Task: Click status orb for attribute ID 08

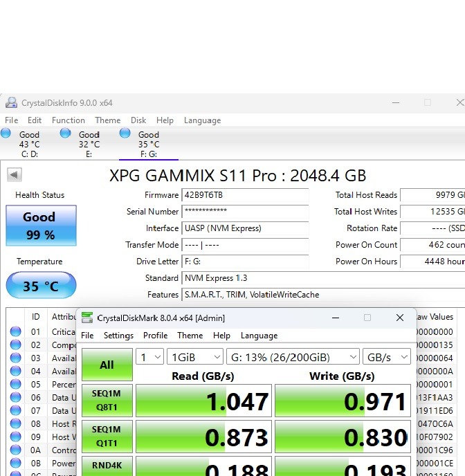Action: click(x=15, y=423)
